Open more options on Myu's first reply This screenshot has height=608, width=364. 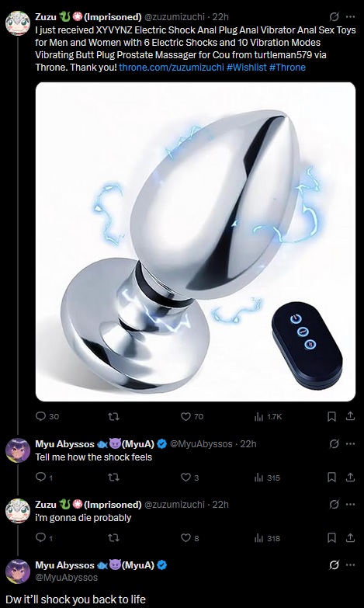(351, 443)
